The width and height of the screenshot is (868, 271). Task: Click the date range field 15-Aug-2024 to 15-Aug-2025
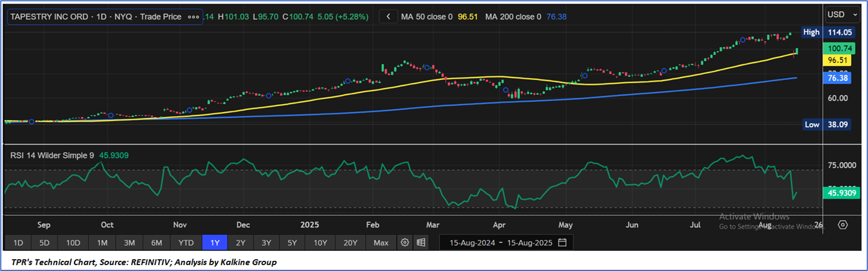501,242
